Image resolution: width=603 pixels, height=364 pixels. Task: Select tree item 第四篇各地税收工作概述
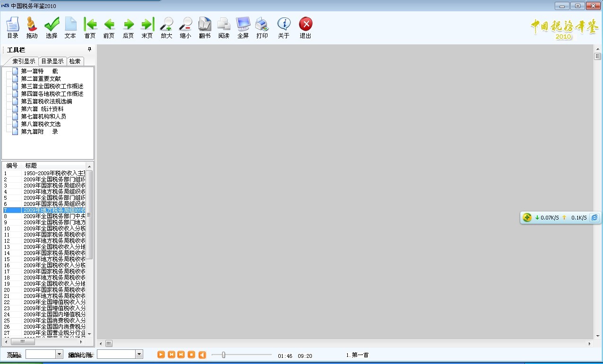click(52, 94)
